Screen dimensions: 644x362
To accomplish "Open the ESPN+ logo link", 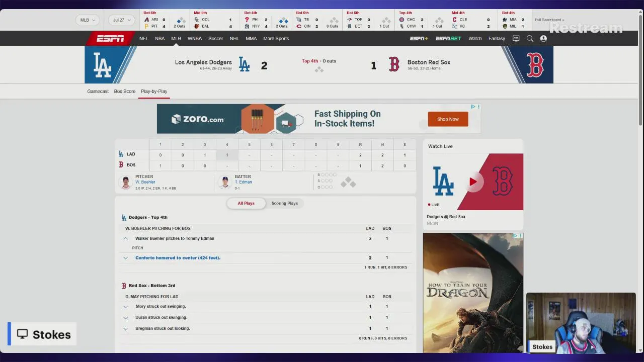I will tap(419, 39).
